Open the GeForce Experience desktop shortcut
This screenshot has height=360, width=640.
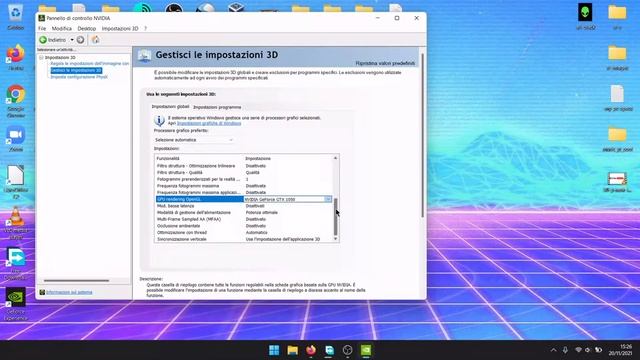click(16, 304)
